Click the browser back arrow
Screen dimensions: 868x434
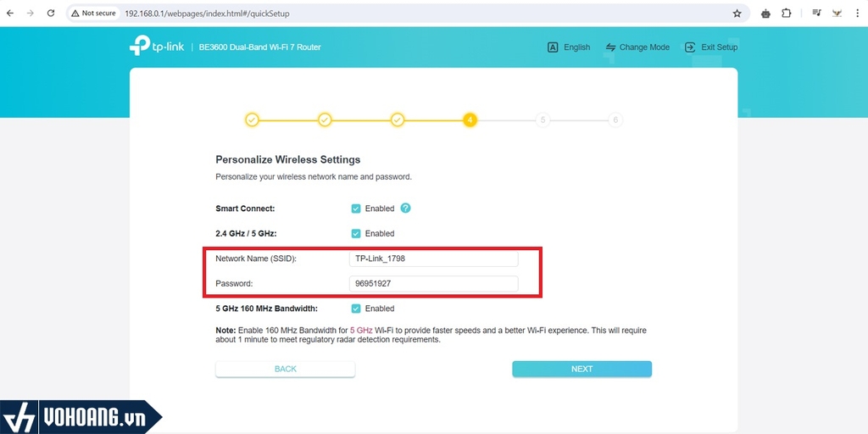click(10, 14)
